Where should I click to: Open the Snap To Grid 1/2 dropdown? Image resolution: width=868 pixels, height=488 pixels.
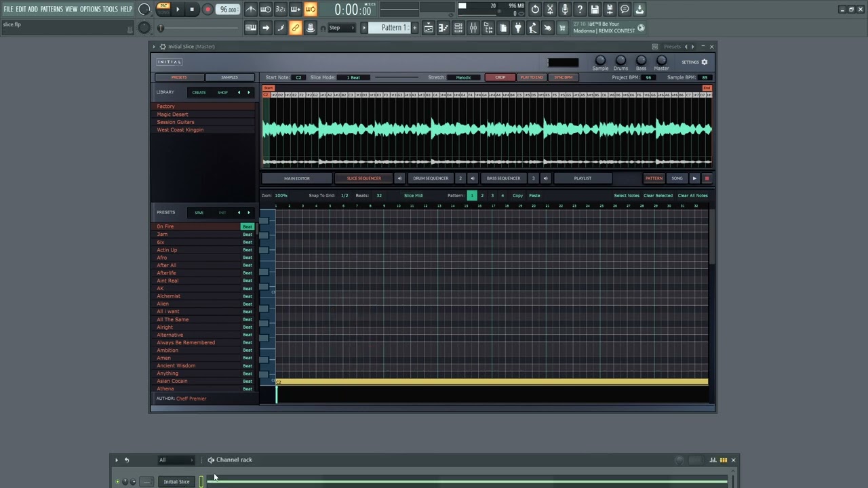coord(344,196)
